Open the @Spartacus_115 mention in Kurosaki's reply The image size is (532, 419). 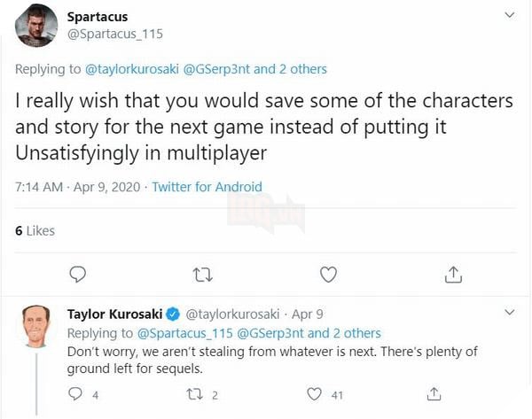(184, 333)
